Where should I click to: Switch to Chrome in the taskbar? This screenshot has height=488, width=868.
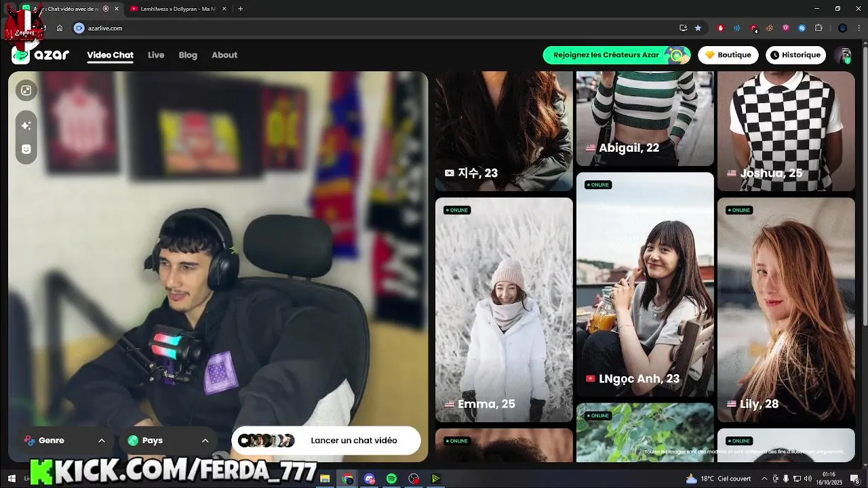(x=348, y=479)
